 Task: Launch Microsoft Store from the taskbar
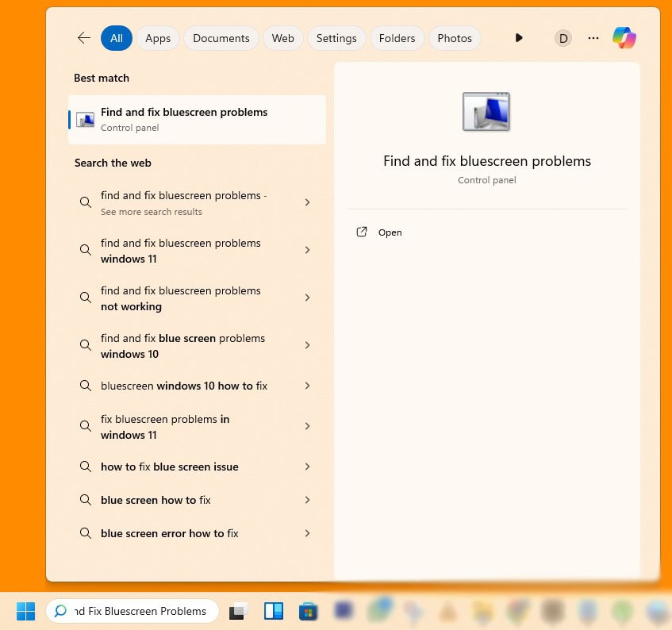coord(308,611)
